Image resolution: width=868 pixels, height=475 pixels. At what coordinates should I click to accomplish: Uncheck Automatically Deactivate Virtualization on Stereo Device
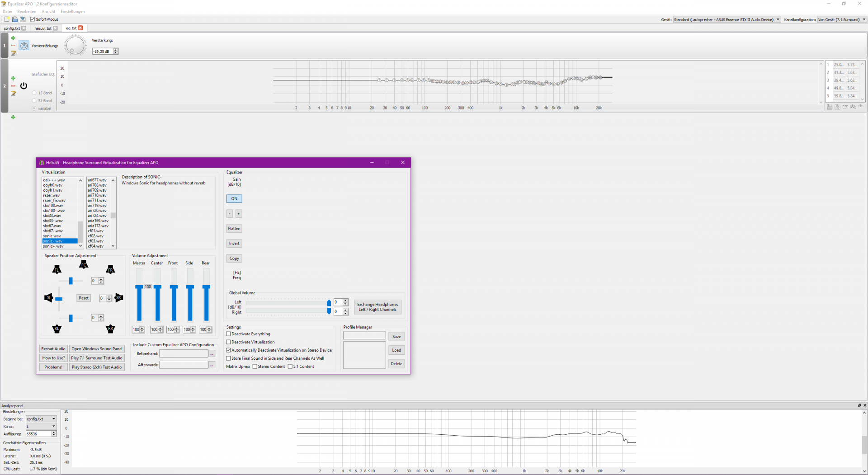[x=228, y=350]
